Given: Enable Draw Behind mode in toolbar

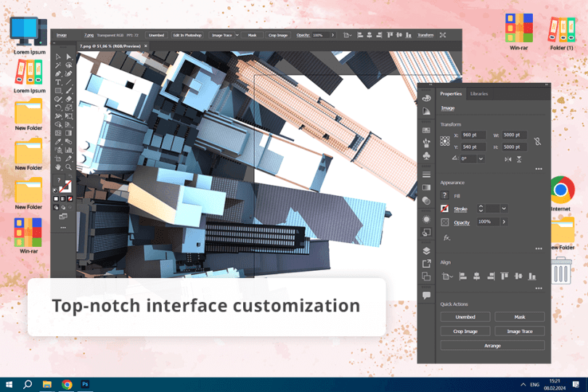Looking at the screenshot, I should click(x=63, y=207).
